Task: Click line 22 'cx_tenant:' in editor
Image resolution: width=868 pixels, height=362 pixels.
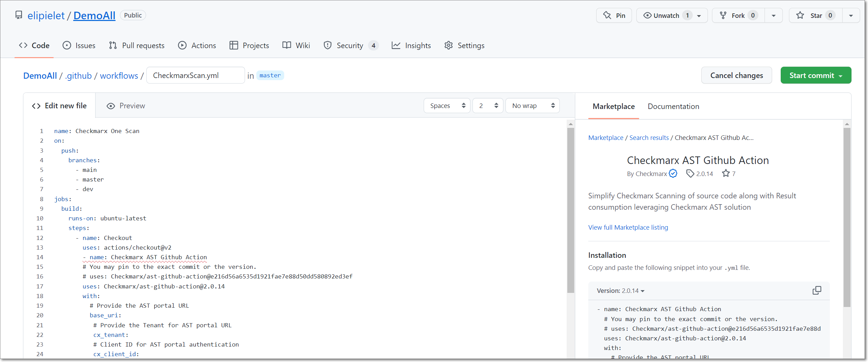Action: 111,335
